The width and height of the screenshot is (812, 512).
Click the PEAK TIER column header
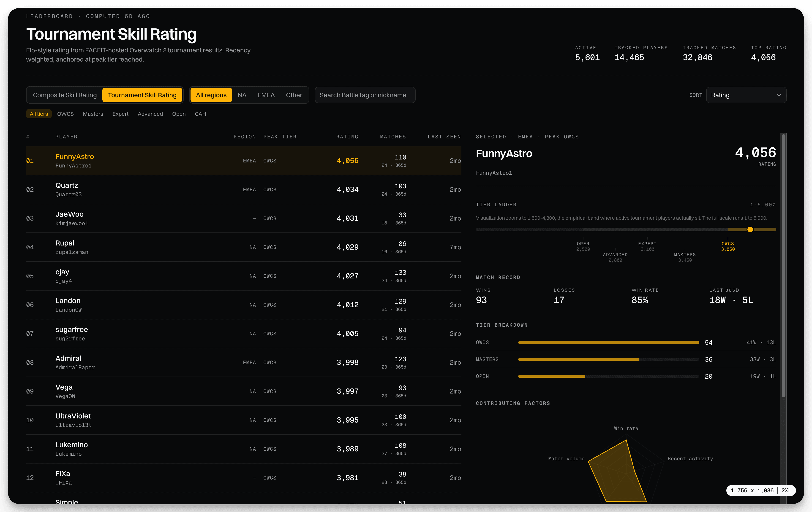tap(280, 137)
